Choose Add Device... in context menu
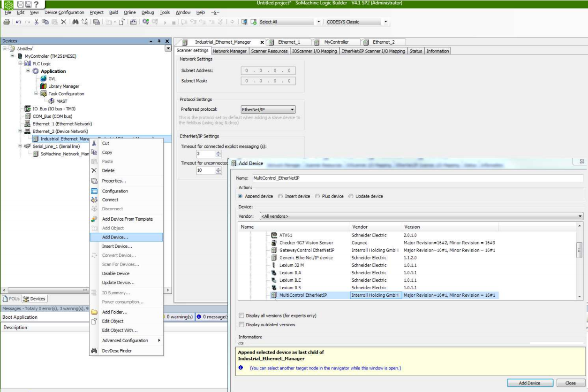The image size is (588, 392). click(126, 238)
